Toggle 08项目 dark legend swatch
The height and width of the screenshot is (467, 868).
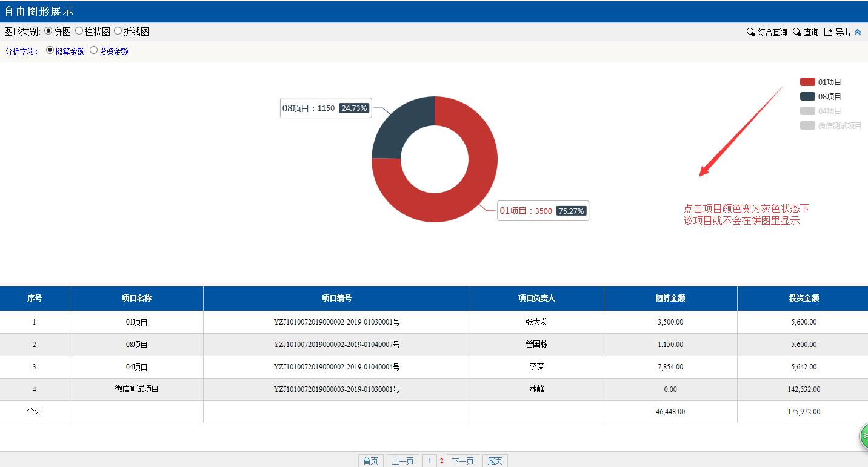point(807,96)
